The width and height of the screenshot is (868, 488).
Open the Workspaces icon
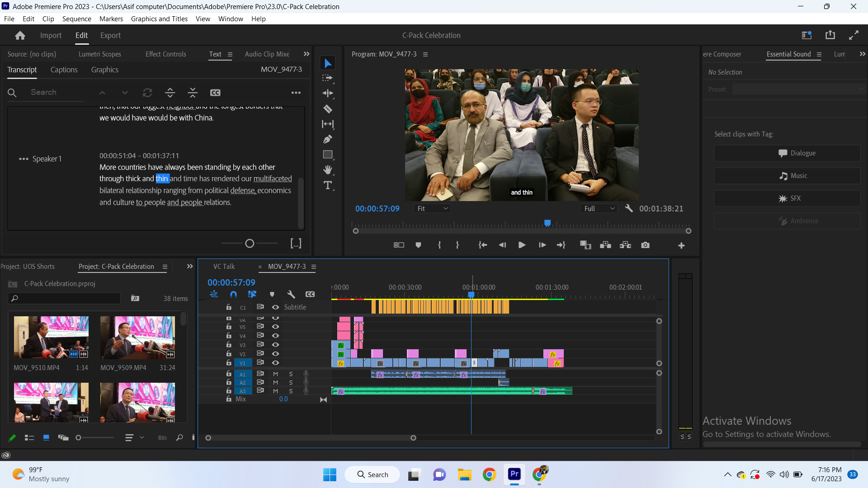[807, 35]
